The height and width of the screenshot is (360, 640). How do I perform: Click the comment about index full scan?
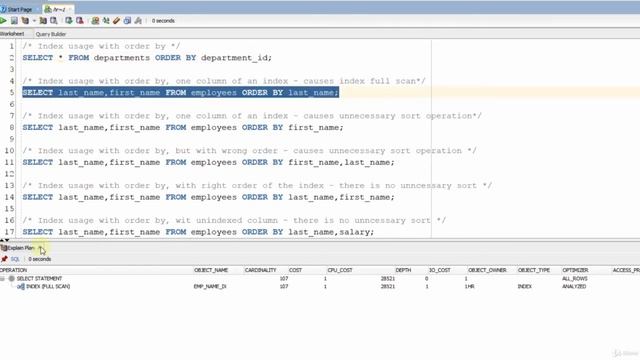point(224,81)
